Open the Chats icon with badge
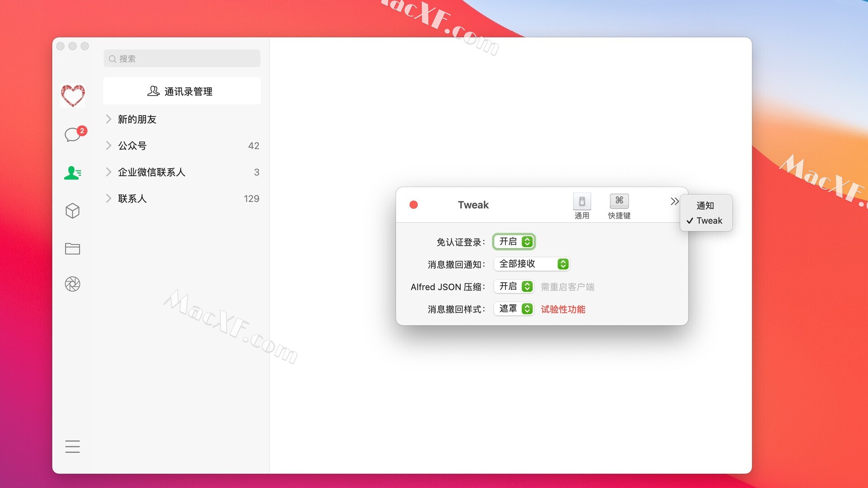 pos(73,135)
